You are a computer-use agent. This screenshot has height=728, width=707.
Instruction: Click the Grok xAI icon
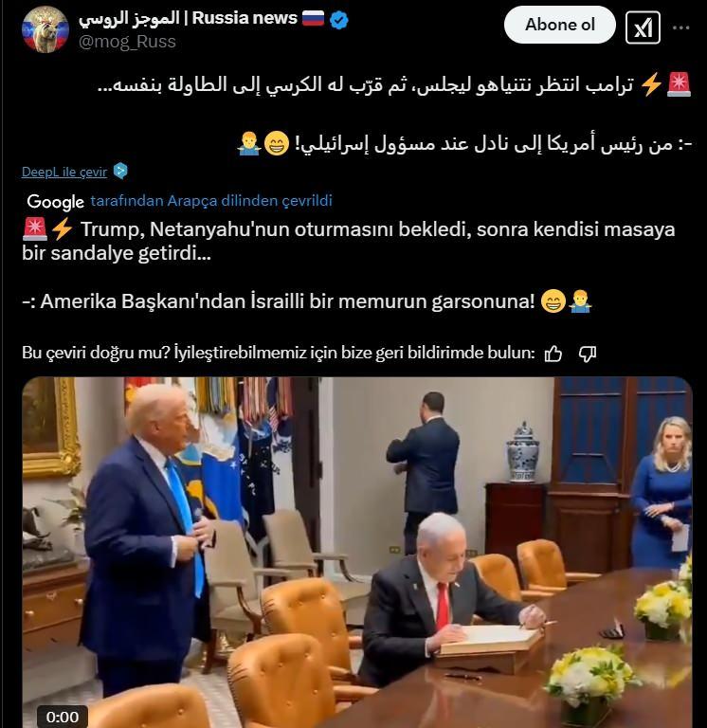(x=643, y=27)
